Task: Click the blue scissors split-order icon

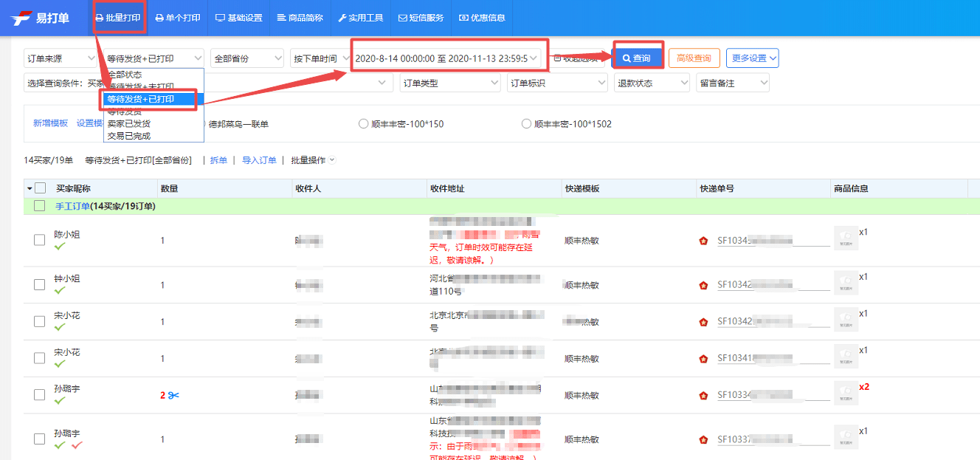Action: pyautogui.click(x=173, y=396)
